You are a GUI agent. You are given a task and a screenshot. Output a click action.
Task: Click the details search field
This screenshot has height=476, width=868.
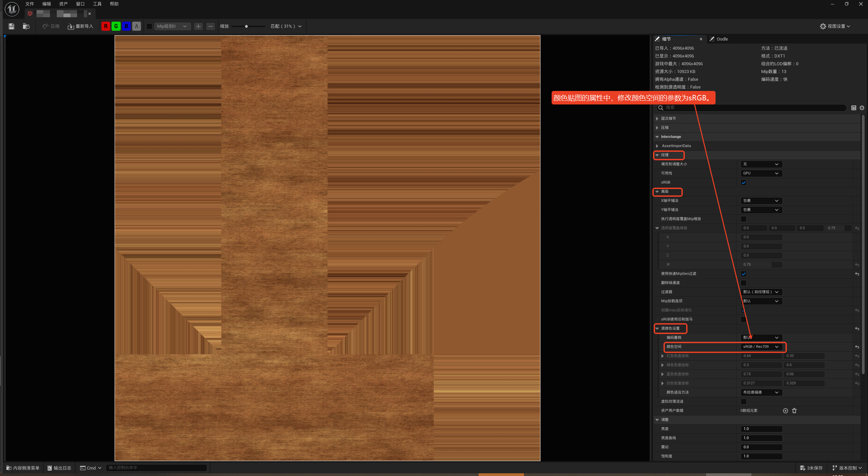[751, 108]
